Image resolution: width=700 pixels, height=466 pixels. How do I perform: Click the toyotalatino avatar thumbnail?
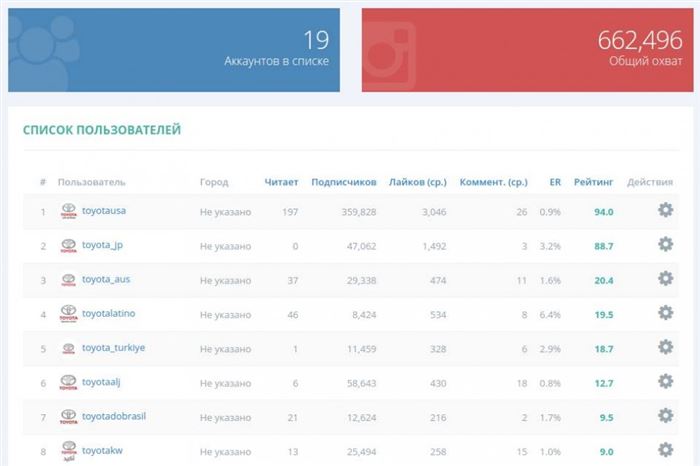coord(68,313)
